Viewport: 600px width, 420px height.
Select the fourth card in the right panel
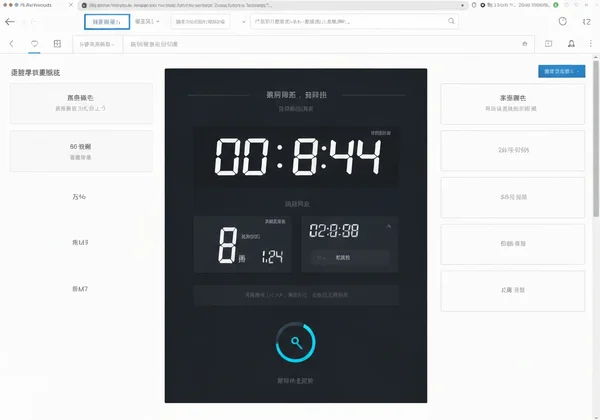click(x=513, y=244)
